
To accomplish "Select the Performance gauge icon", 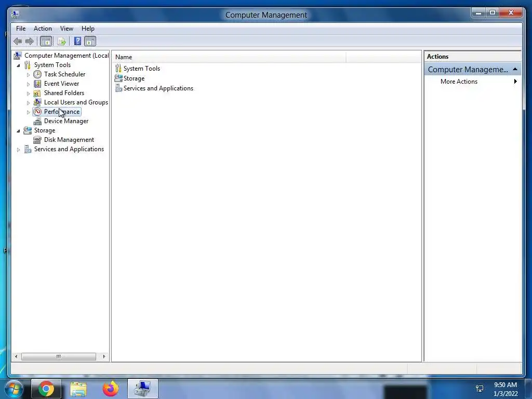I will click(37, 112).
